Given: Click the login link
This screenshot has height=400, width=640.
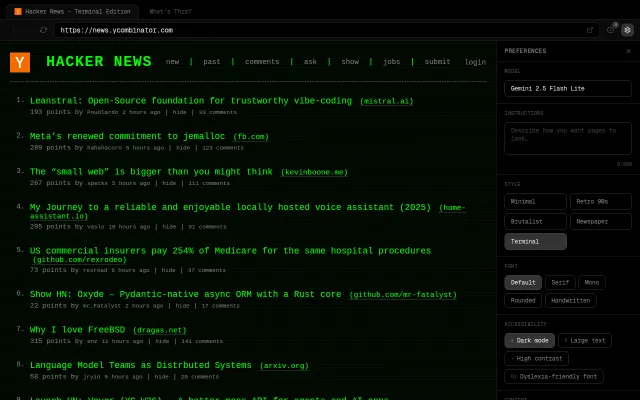Looking at the screenshot, I should 475,62.
